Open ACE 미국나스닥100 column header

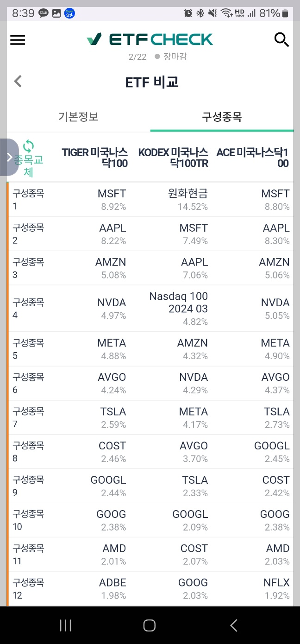(253, 158)
